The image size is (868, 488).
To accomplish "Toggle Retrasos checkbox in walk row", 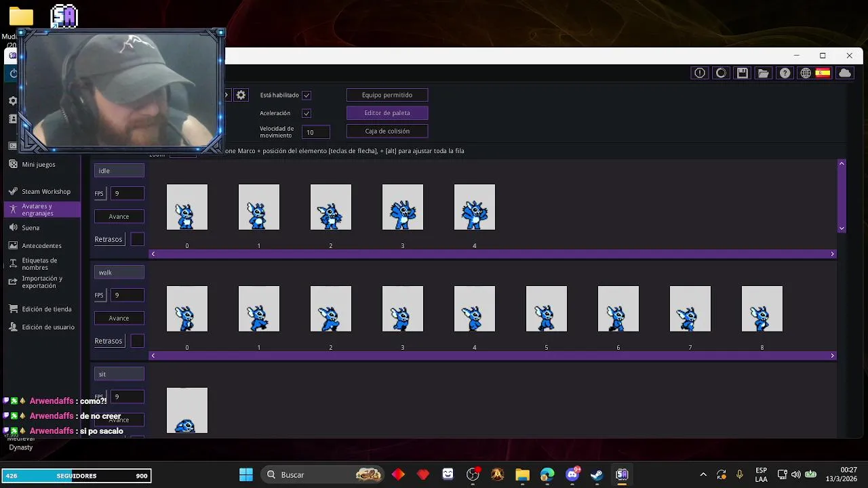I will point(137,341).
